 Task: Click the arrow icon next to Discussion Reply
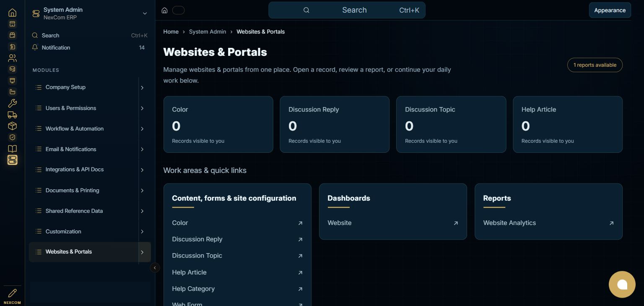(300, 240)
